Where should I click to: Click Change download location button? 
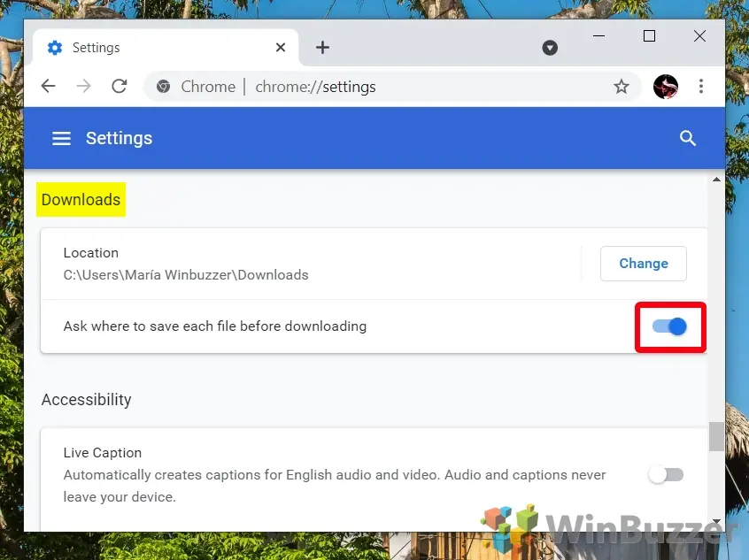tap(643, 264)
